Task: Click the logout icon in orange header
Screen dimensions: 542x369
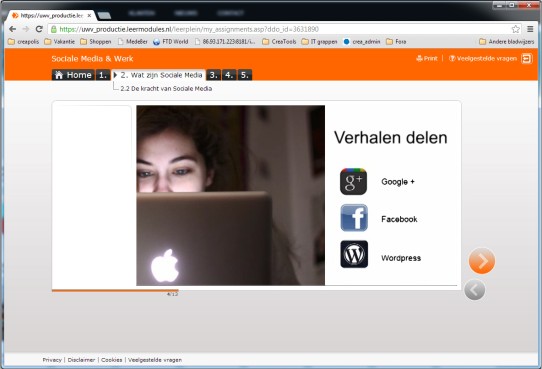Action: point(527,59)
